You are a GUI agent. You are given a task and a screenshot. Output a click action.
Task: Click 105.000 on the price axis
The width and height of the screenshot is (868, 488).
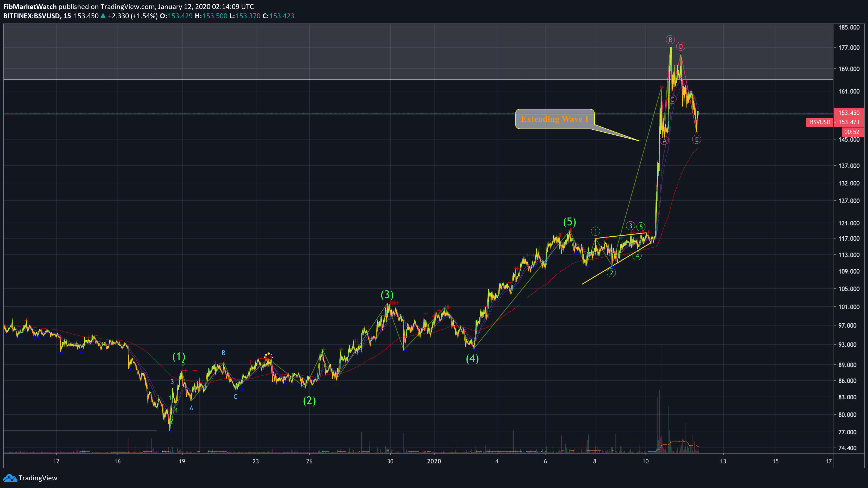tap(849, 289)
